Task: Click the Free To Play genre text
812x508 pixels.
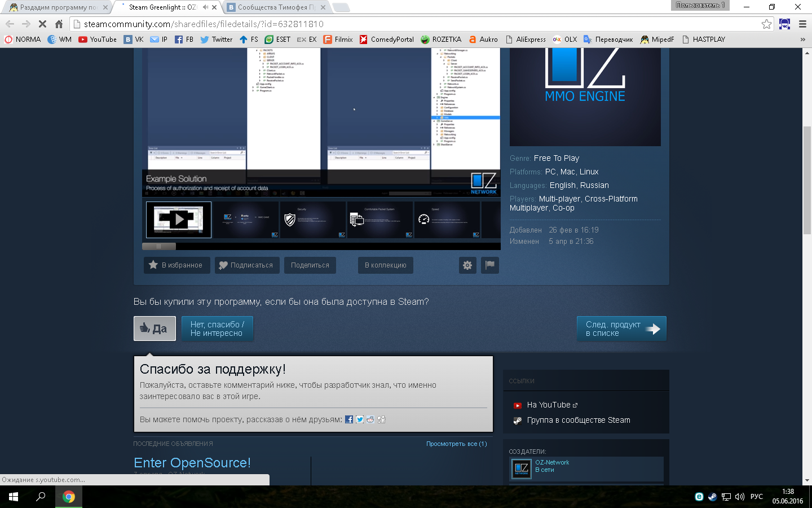Action: pos(557,158)
